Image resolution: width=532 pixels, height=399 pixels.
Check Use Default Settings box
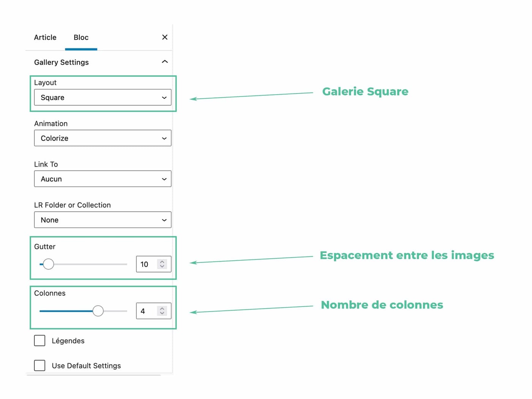point(40,365)
